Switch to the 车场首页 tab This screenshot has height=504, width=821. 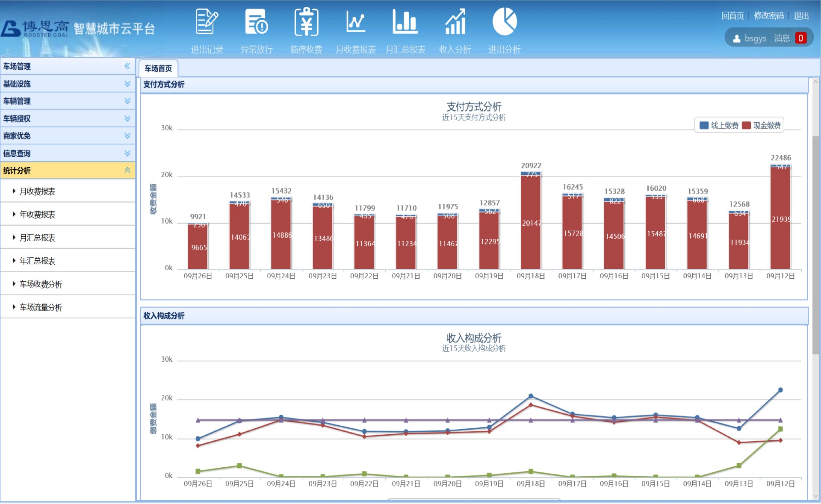click(x=158, y=68)
